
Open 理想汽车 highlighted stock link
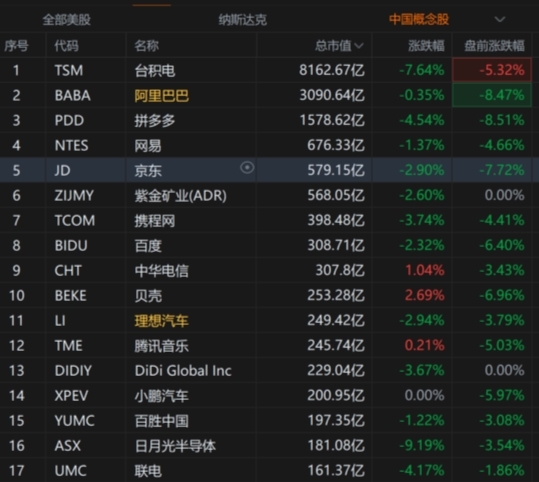click(162, 321)
